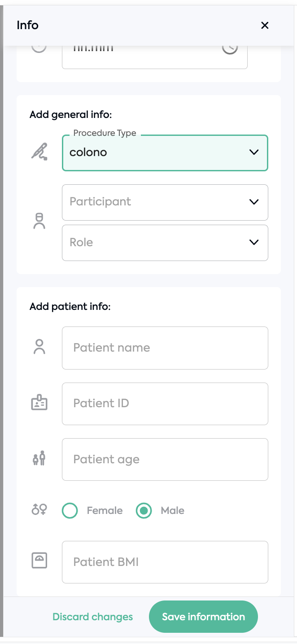Click the patient age family icon
This screenshot has width=297, height=644.
point(39,458)
